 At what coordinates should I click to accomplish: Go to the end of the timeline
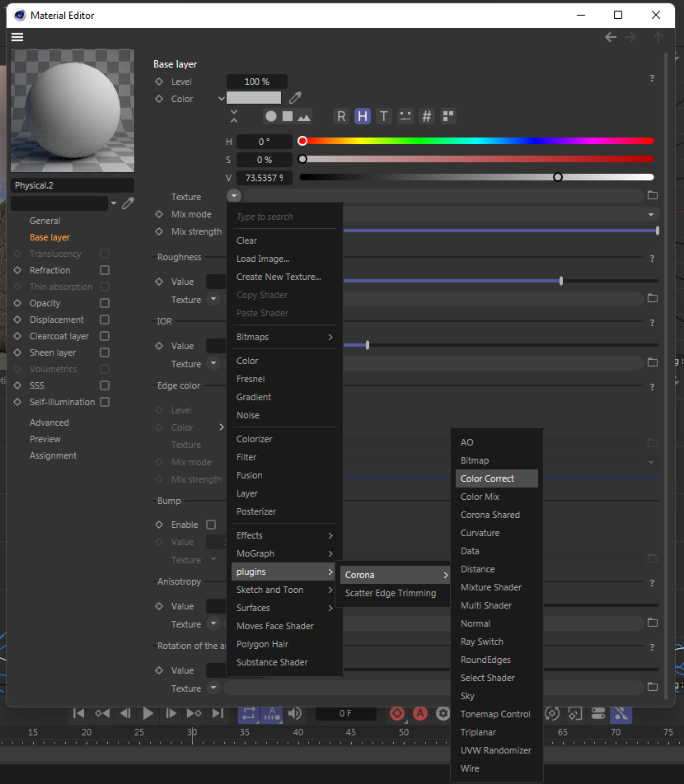(218, 713)
